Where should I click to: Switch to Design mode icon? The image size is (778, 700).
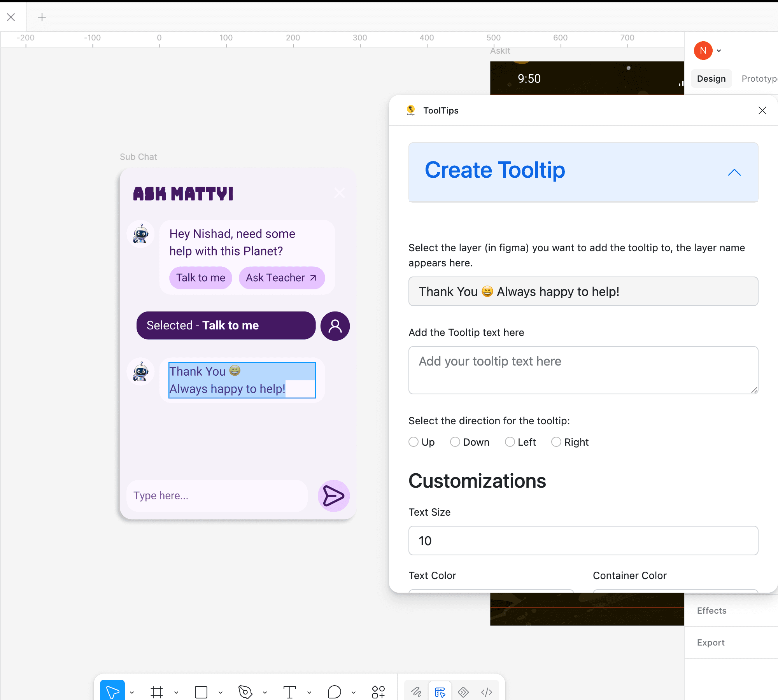[x=440, y=692]
